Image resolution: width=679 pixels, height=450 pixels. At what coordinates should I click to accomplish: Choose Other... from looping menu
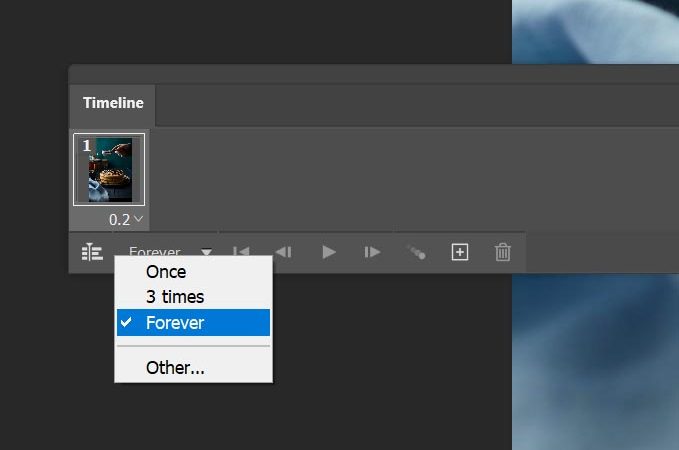pos(193,368)
